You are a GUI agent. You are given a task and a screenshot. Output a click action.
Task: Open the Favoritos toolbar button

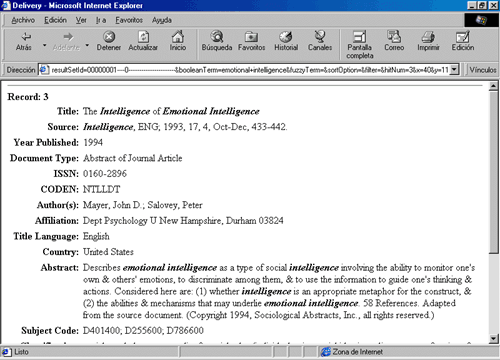pyautogui.click(x=252, y=41)
